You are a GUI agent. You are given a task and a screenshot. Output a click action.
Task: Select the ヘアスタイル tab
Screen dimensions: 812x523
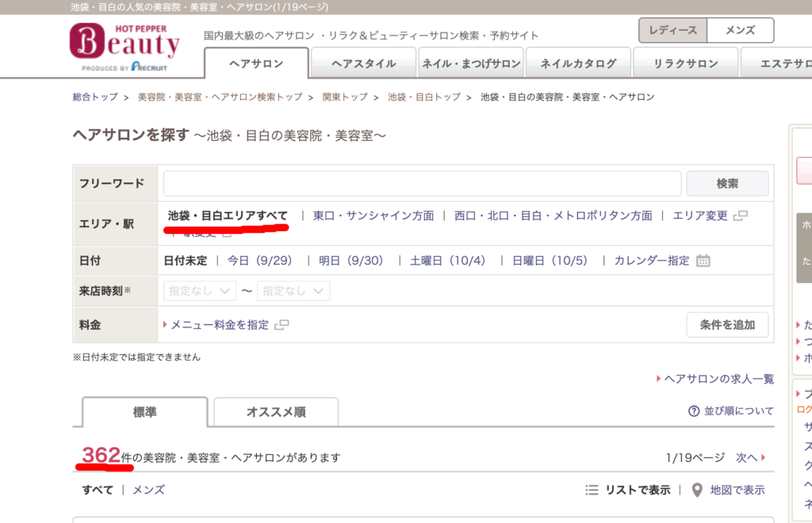[364, 63]
